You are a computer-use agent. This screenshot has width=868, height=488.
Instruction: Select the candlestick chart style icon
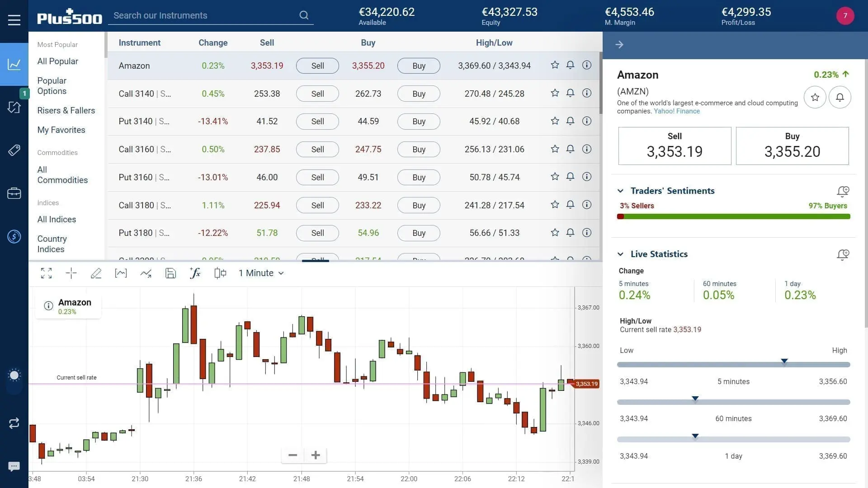220,273
